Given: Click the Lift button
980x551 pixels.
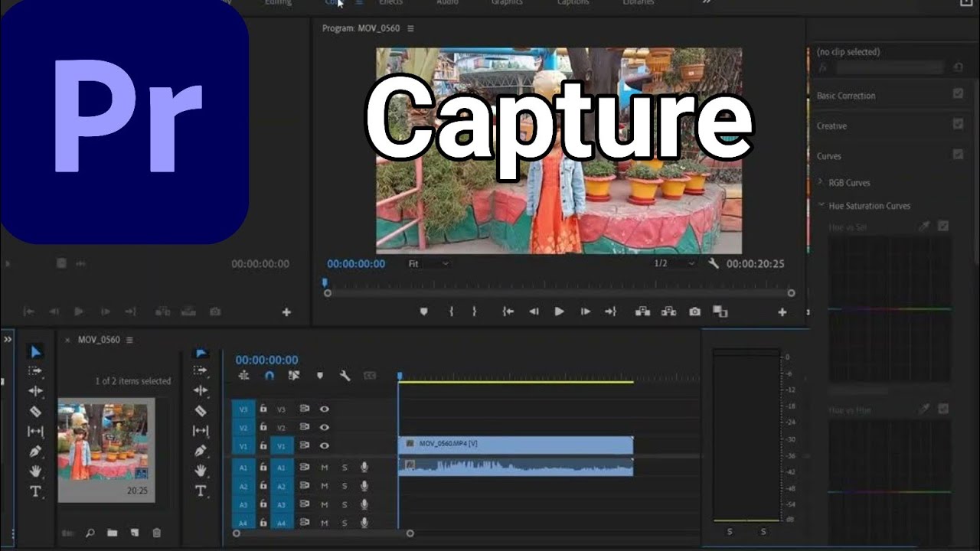Looking at the screenshot, I should tap(642, 311).
